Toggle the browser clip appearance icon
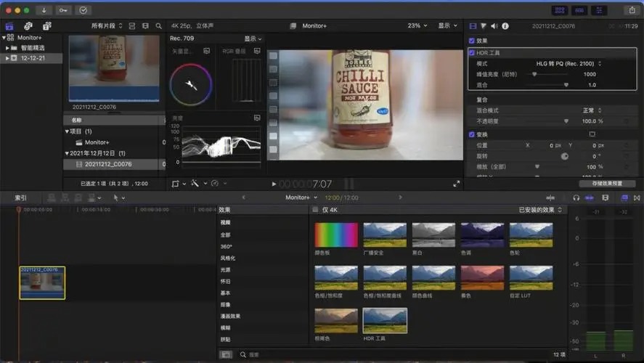Screen dimensions: 644x363 pyautogui.click(x=132, y=26)
